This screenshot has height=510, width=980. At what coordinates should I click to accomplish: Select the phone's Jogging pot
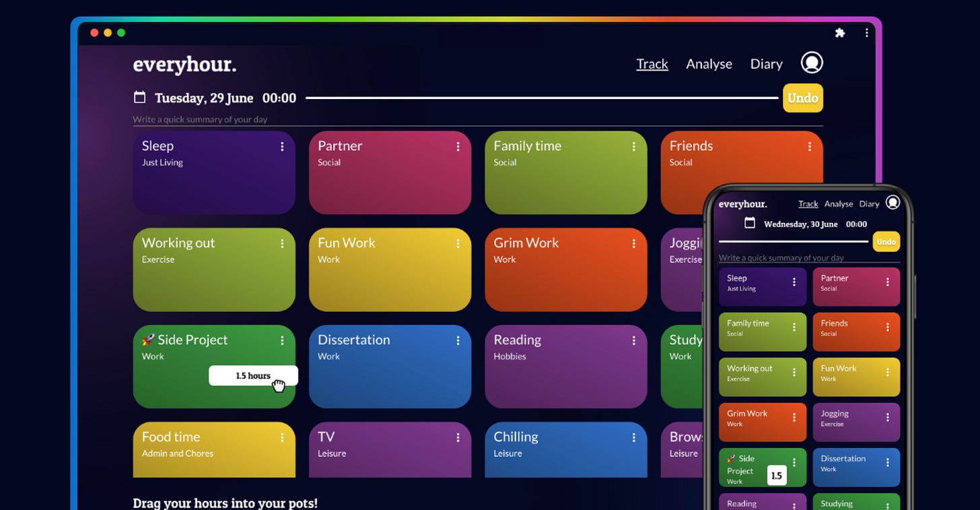(x=856, y=422)
